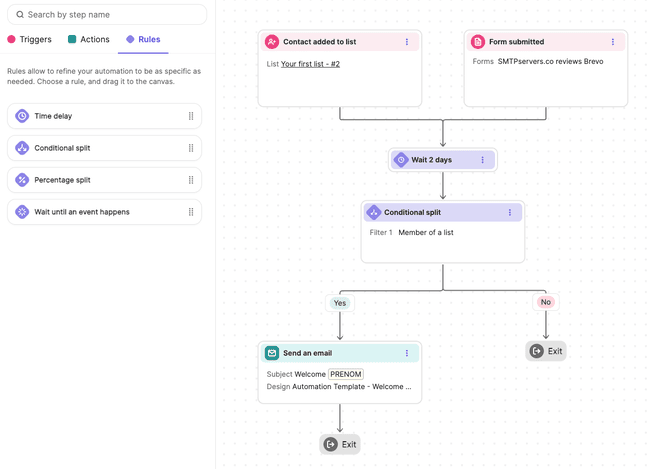Grab the Percentage split drag handle
Viewport: 650px width, 469px height.
tap(191, 180)
